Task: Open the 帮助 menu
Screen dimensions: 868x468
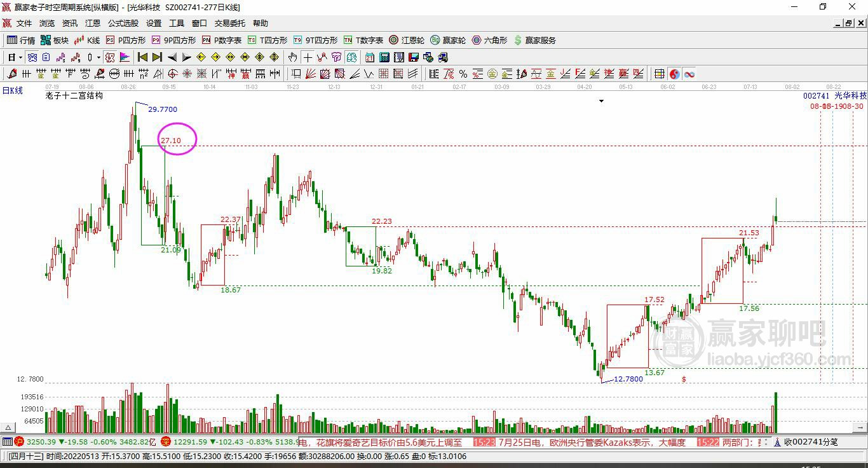Action: [261, 24]
